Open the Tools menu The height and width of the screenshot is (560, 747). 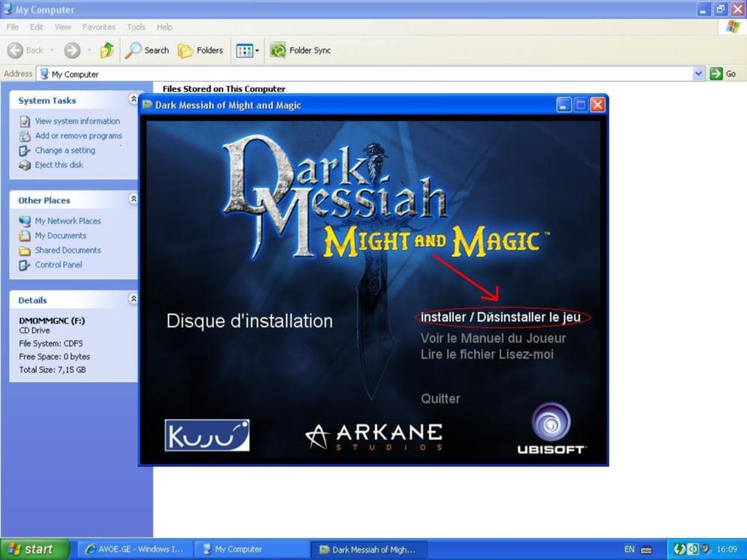136,27
